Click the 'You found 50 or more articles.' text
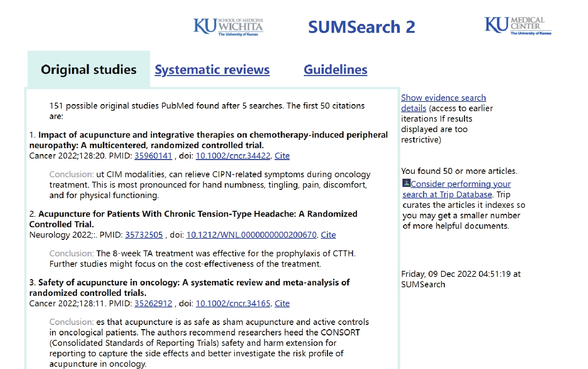 [459, 171]
